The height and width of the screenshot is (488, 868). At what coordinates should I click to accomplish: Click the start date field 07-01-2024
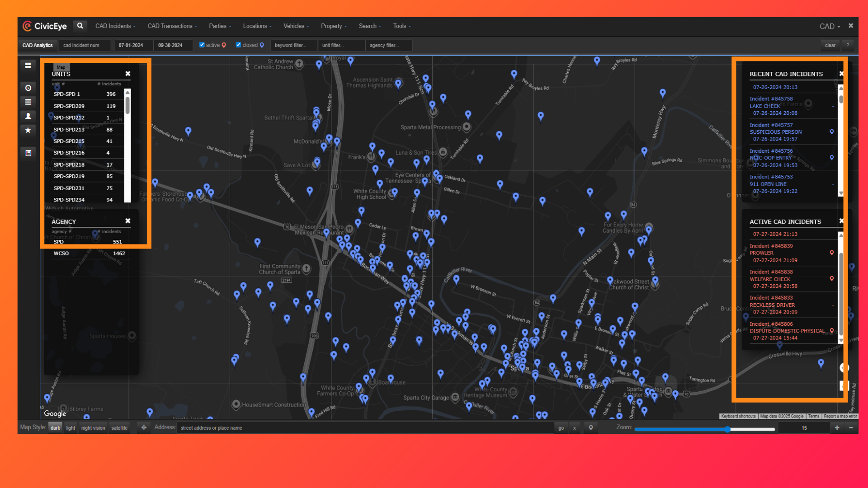pyautogui.click(x=133, y=45)
